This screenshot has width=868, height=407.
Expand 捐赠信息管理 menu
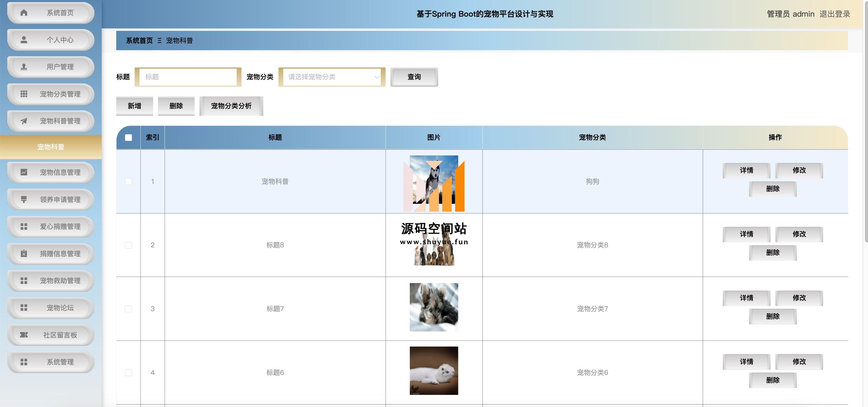tap(51, 253)
